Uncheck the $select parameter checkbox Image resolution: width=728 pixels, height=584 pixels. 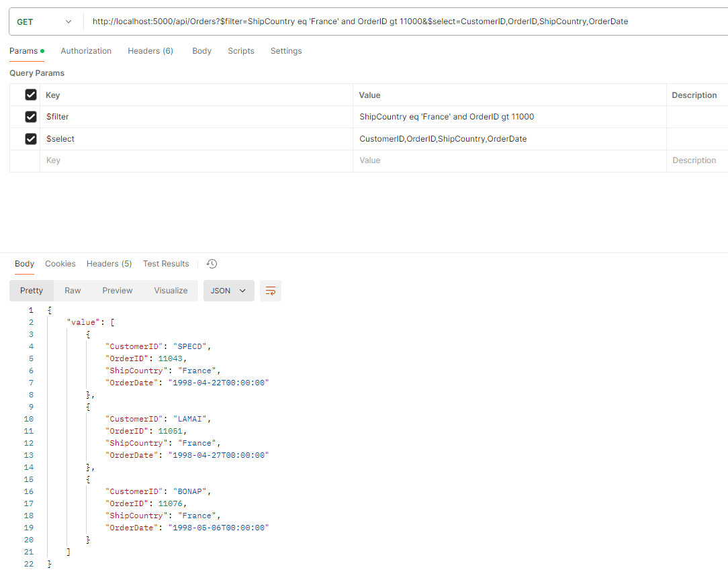coord(30,139)
